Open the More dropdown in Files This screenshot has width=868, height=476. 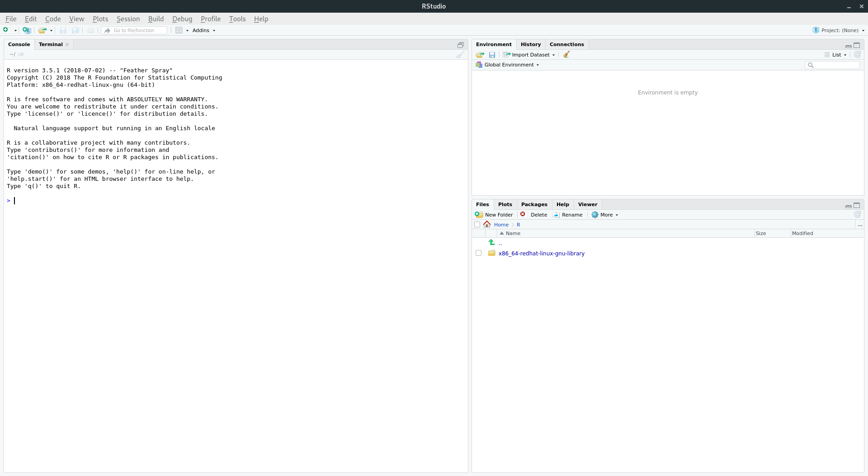pyautogui.click(x=605, y=215)
